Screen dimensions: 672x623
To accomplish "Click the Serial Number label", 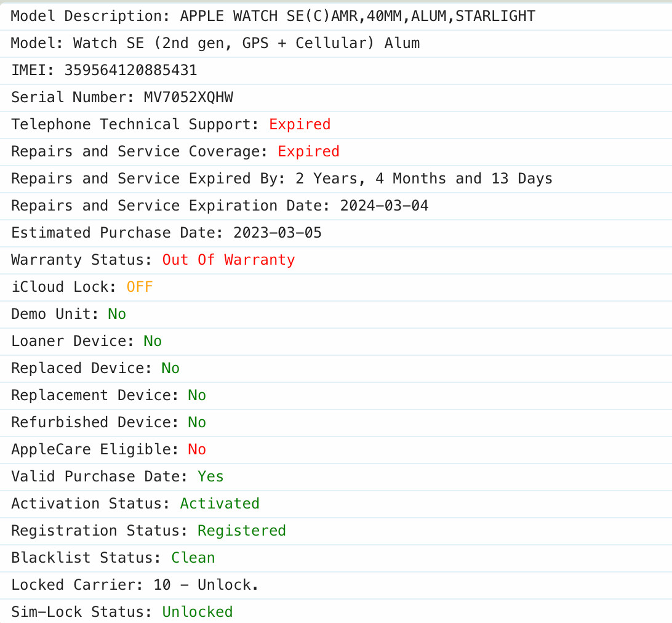I will 73,97.
